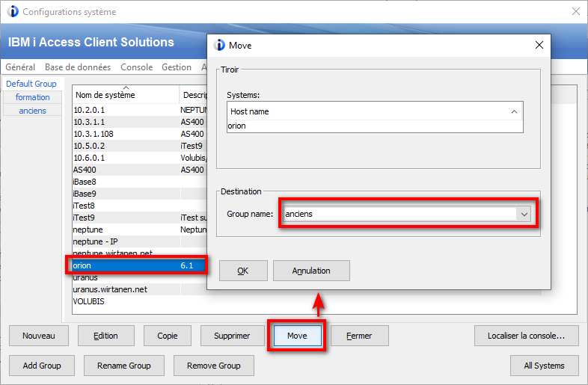Click the Copie button
This screenshot has width=588, height=385.
[x=168, y=336]
